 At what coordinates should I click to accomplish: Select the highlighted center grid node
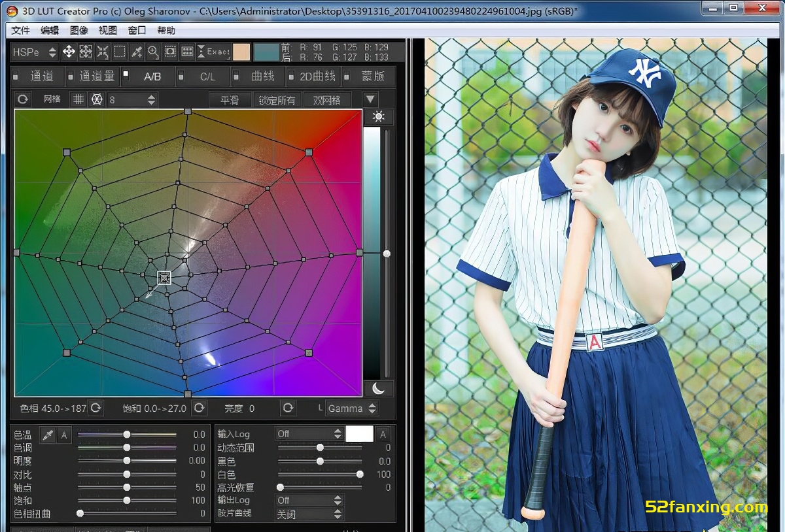tap(164, 278)
